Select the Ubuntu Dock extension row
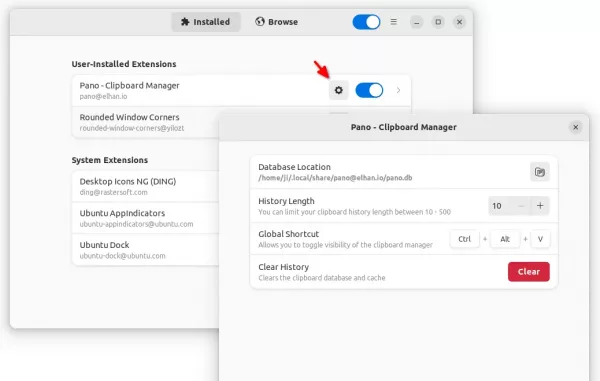600x381 pixels. 145,250
